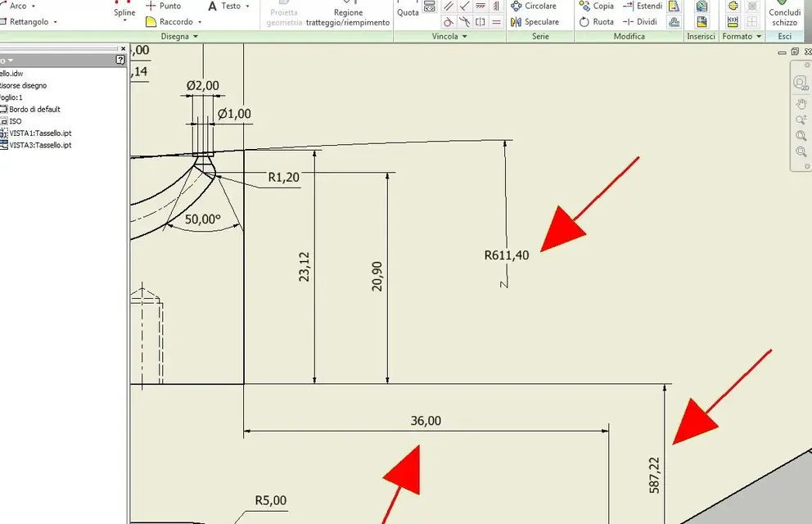Select the R611,40 radius dimension
This screenshot has height=524, width=812.
[507, 255]
